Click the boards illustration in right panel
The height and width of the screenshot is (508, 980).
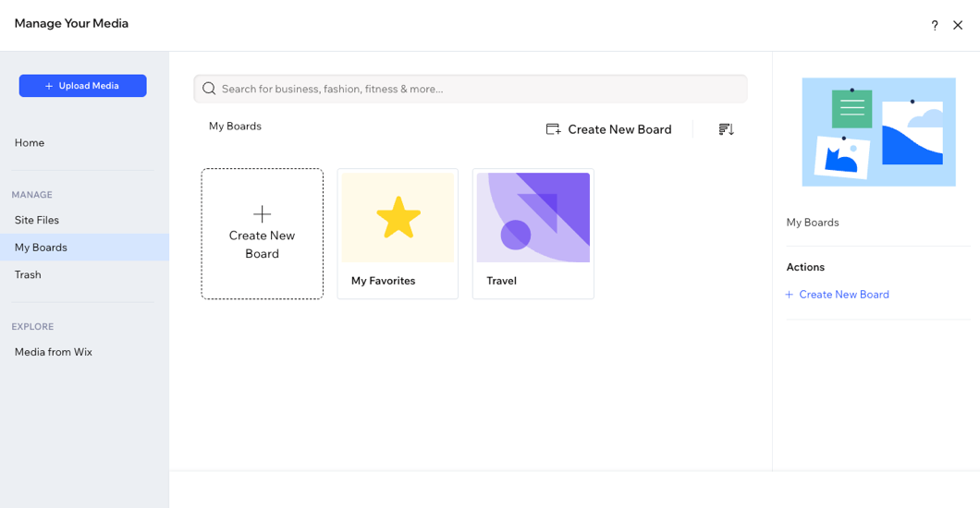tap(878, 132)
